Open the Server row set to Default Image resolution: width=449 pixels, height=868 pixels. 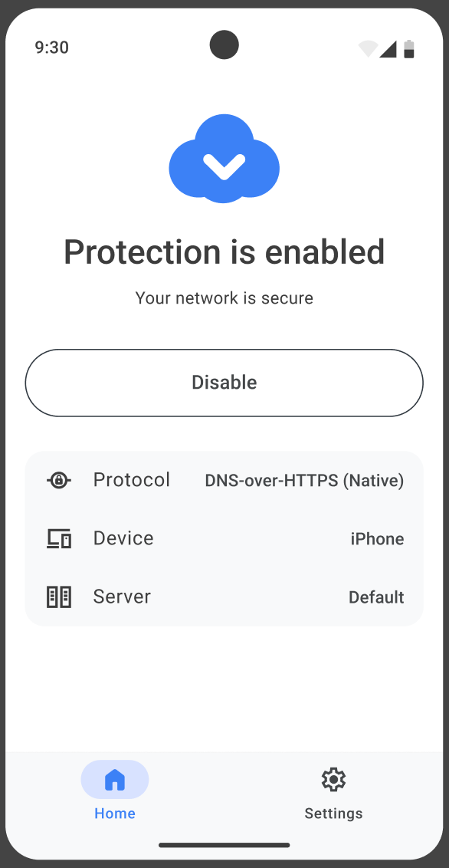pyautogui.click(x=224, y=597)
